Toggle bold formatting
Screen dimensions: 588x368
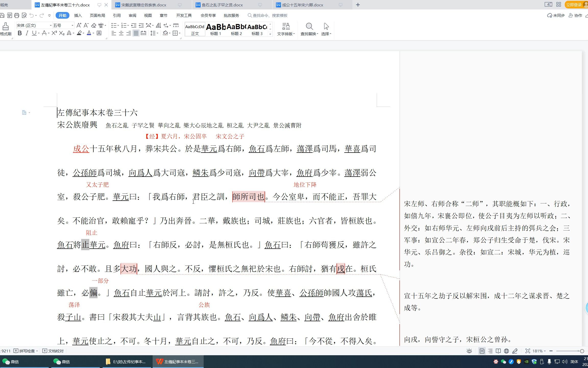[20, 33]
